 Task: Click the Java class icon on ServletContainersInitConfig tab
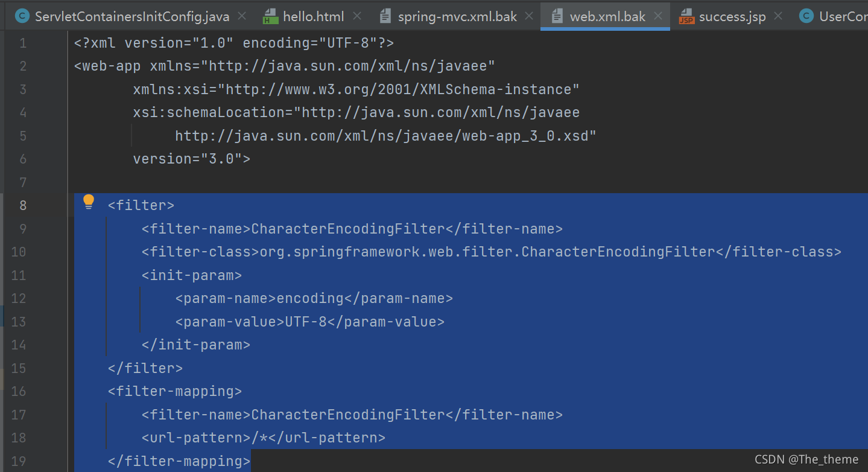(22, 16)
